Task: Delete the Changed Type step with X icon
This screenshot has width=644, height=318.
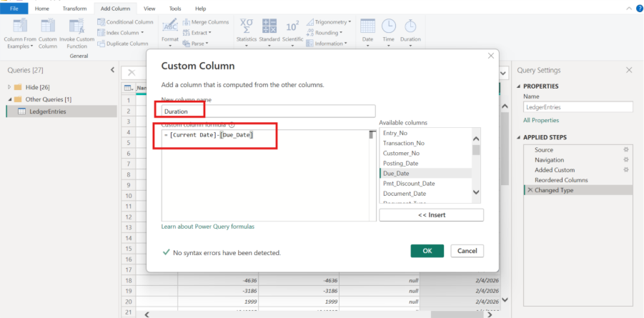Action: (530, 190)
